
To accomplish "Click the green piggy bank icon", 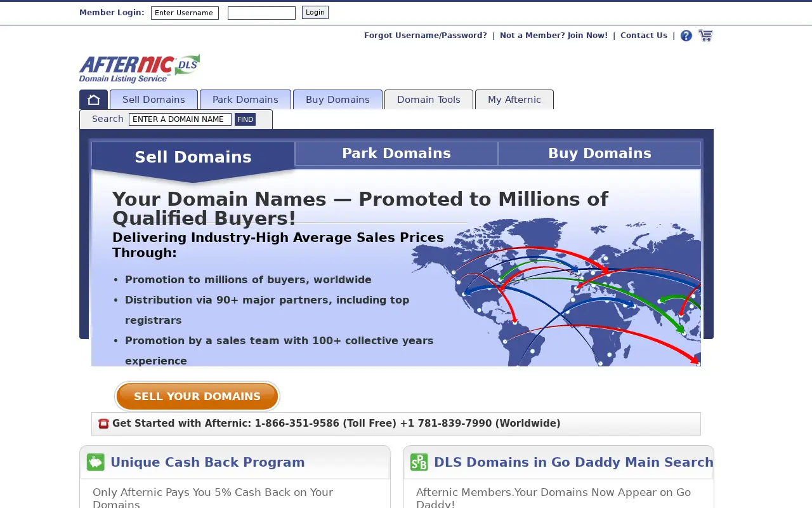I will click(x=96, y=462).
